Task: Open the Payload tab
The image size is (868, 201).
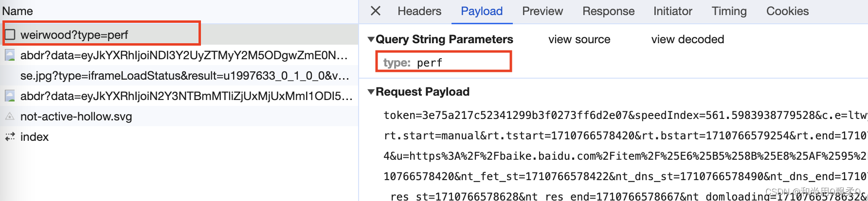Action: [x=482, y=11]
